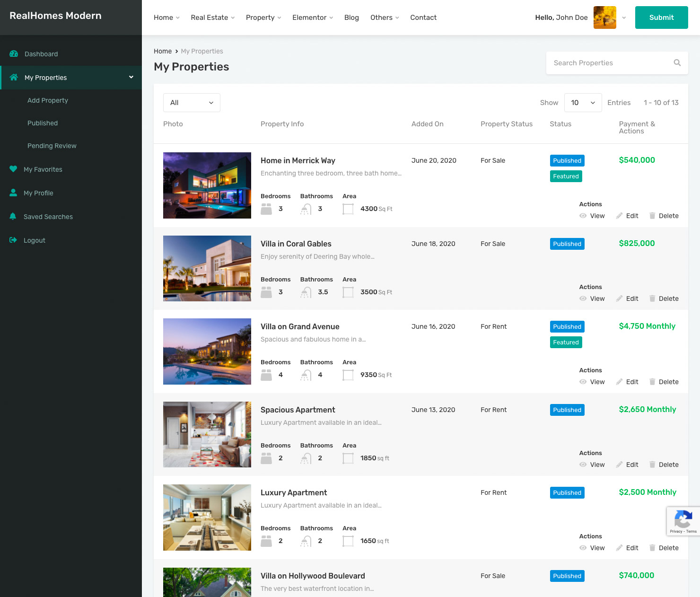Viewport: 700px width, 597px height.
Task: Open the Blog page
Action: click(x=351, y=18)
